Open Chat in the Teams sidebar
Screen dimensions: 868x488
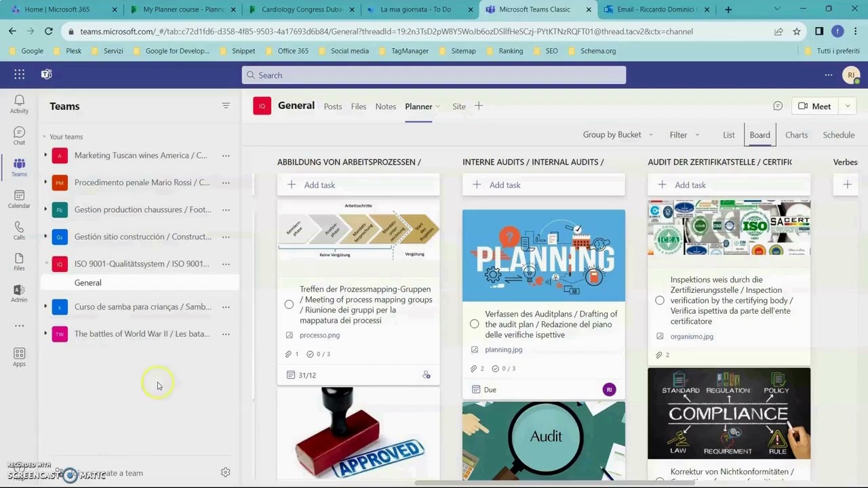[19, 136]
